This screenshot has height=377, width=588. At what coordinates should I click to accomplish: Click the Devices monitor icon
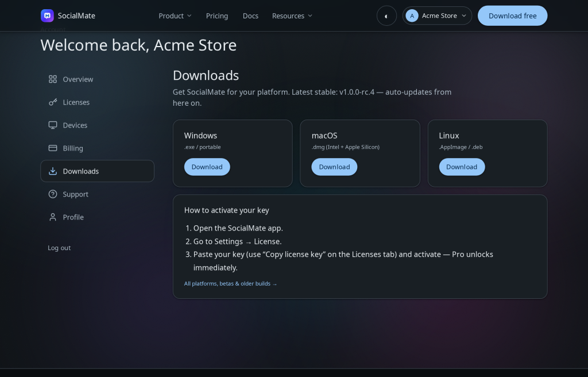click(x=53, y=125)
